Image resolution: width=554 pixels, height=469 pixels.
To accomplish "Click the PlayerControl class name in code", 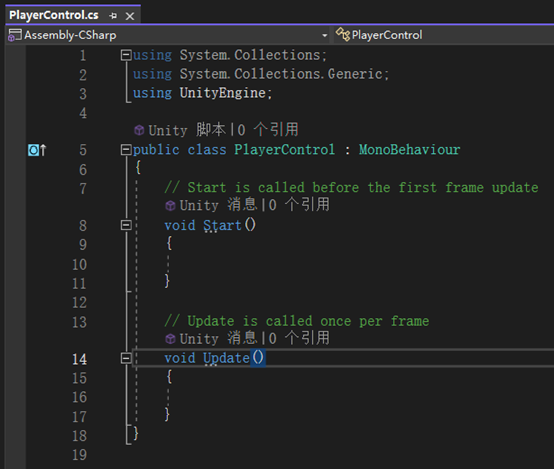I will click(284, 150).
